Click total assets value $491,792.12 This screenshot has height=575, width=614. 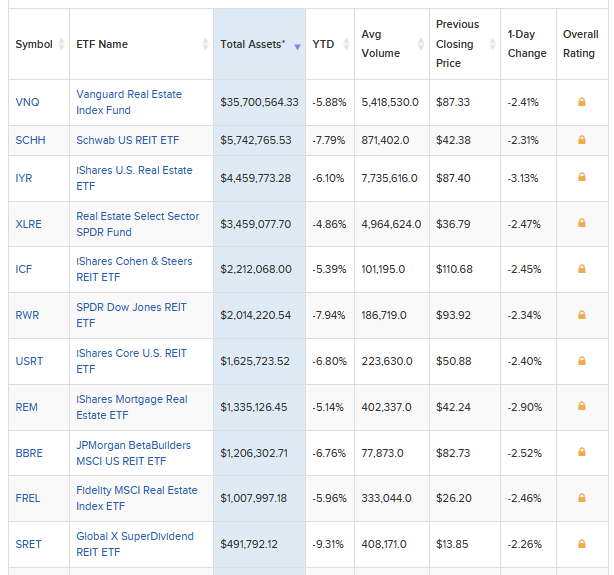(x=249, y=544)
